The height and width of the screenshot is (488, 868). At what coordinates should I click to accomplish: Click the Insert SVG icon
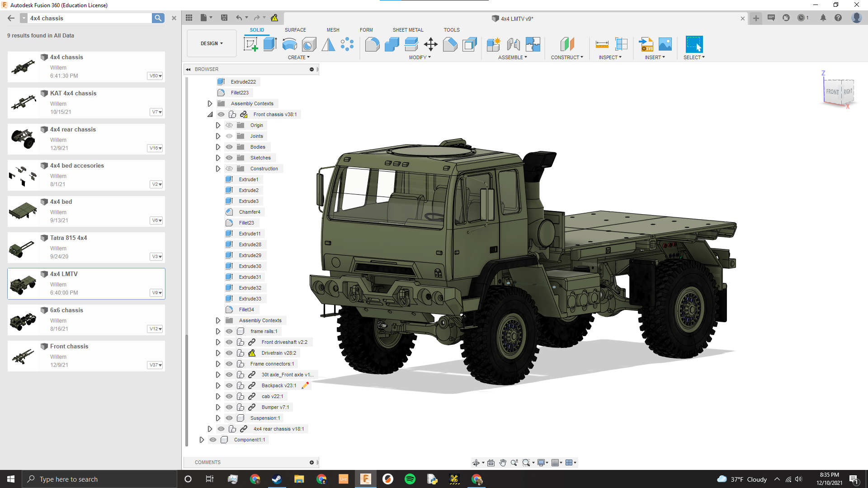point(646,44)
